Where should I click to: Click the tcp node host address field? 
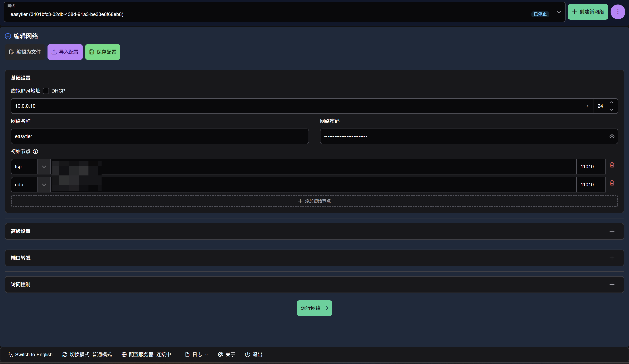tap(307, 166)
